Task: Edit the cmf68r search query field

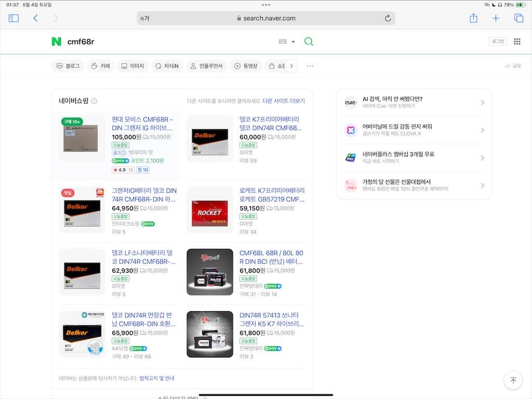Action: (170, 42)
